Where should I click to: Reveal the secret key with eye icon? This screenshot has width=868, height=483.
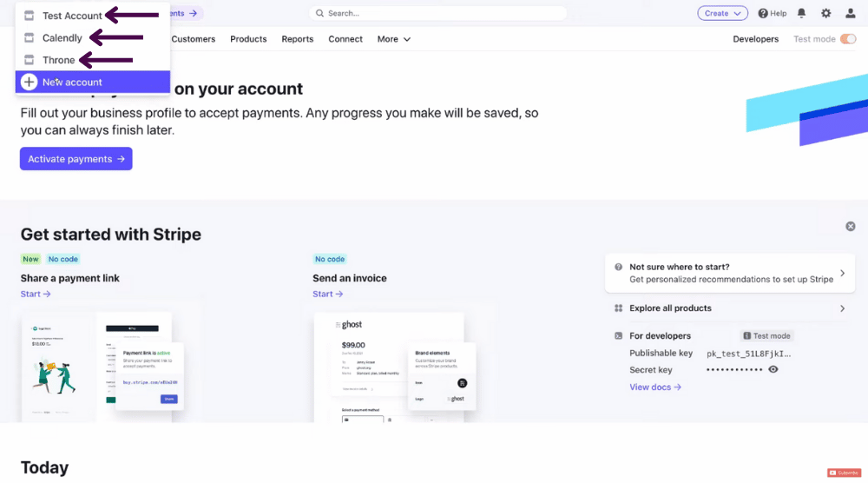coord(773,369)
